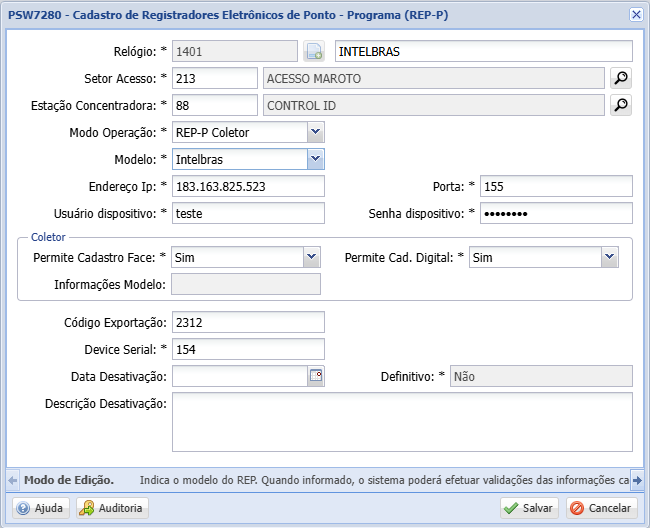Open the Auditoria button
The height and width of the screenshot is (528, 650).
pos(112,508)
